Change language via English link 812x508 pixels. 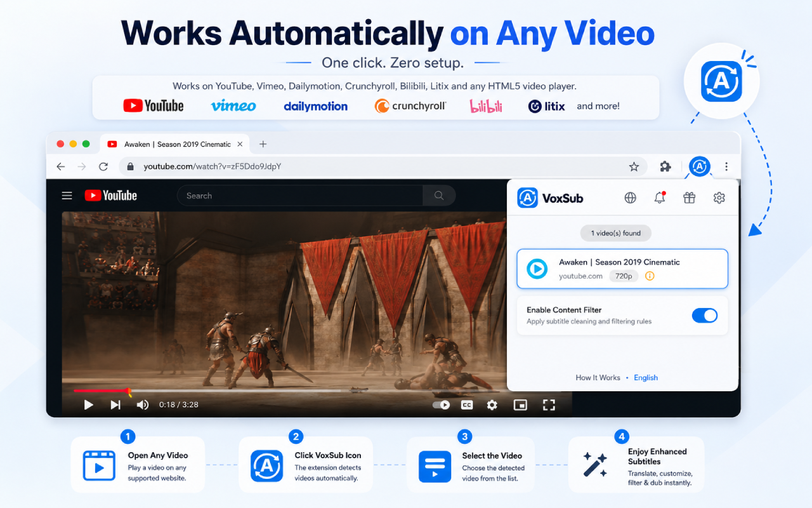[646, 378]
